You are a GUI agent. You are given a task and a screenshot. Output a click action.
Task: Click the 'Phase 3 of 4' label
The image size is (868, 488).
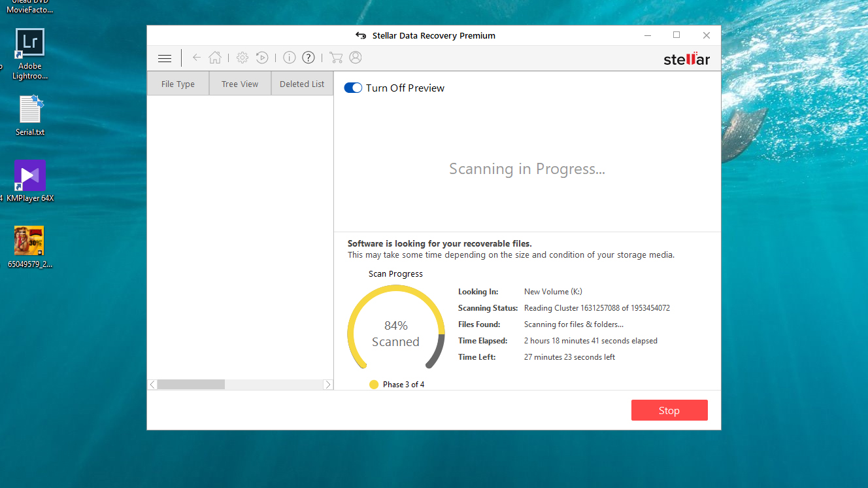point(403,385)
